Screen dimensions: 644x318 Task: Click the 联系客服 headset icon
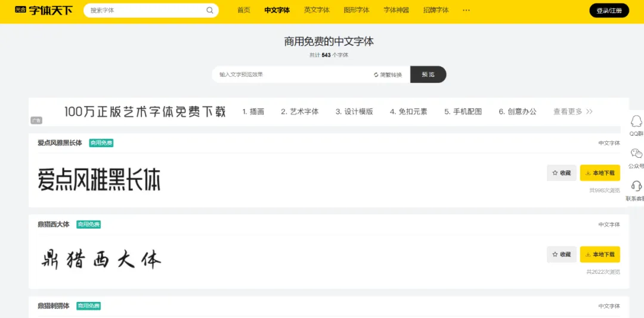click(x=637, y=186)
